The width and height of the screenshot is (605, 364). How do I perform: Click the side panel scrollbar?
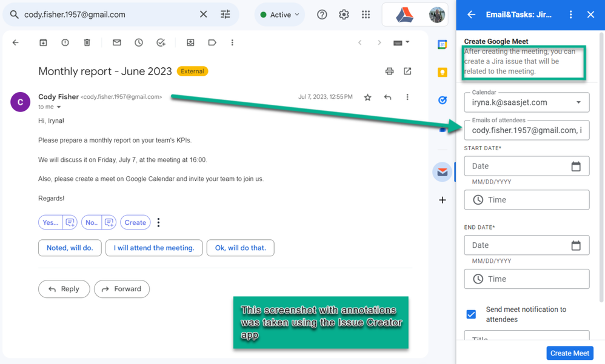[601, 168]
